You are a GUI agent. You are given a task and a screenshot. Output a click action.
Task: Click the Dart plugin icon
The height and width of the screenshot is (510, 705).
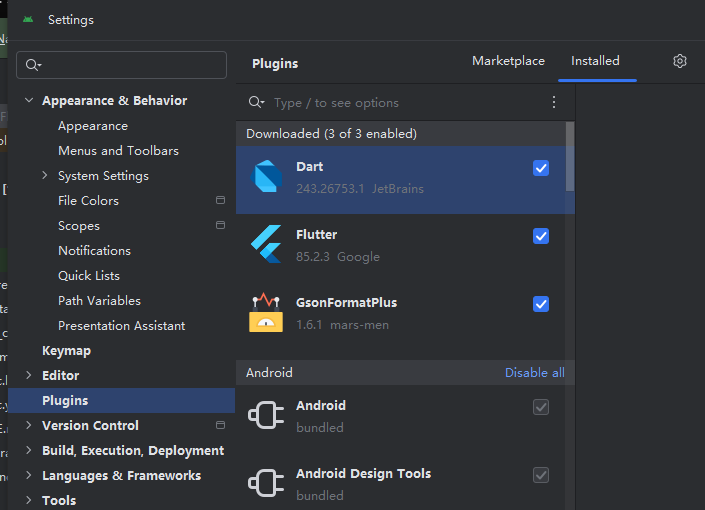pyautogui.click(x=266, y=176)
